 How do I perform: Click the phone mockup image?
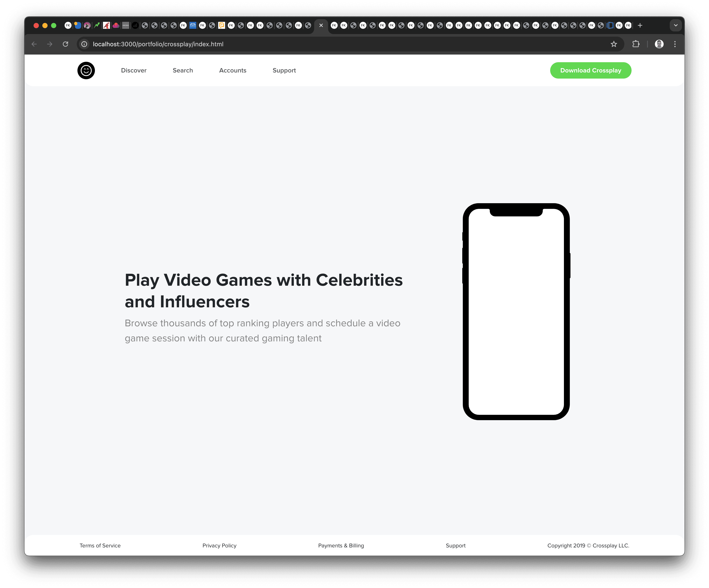(x=516, y=311)
